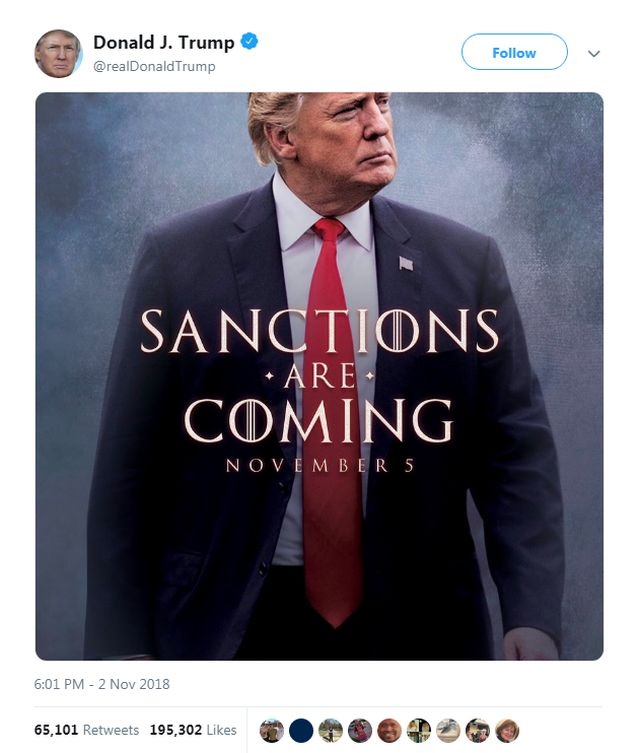View the 65,101 Retweets list
The width and height of the screenshot is (640, 753).
pyautogui.click(x=87, y=730)
